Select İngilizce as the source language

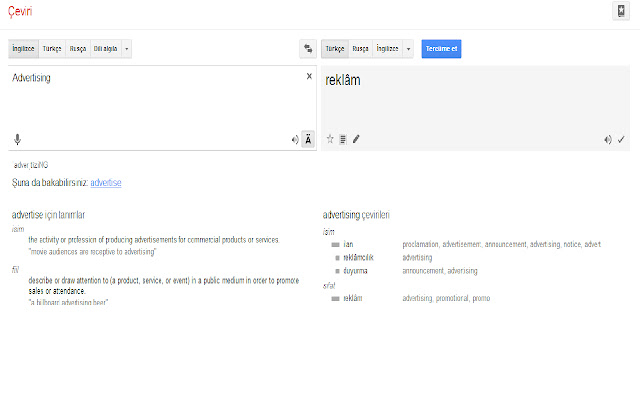click(x=23, y=49)
